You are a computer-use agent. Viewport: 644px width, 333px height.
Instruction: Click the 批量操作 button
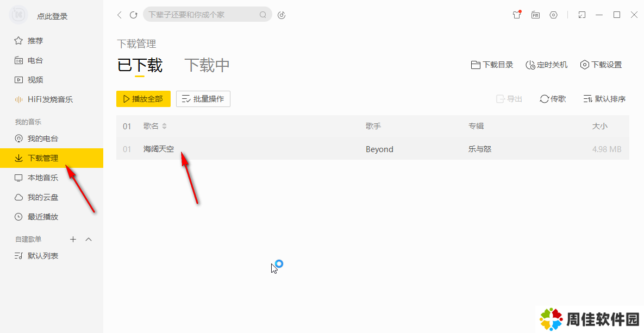(x=203, y=99)
